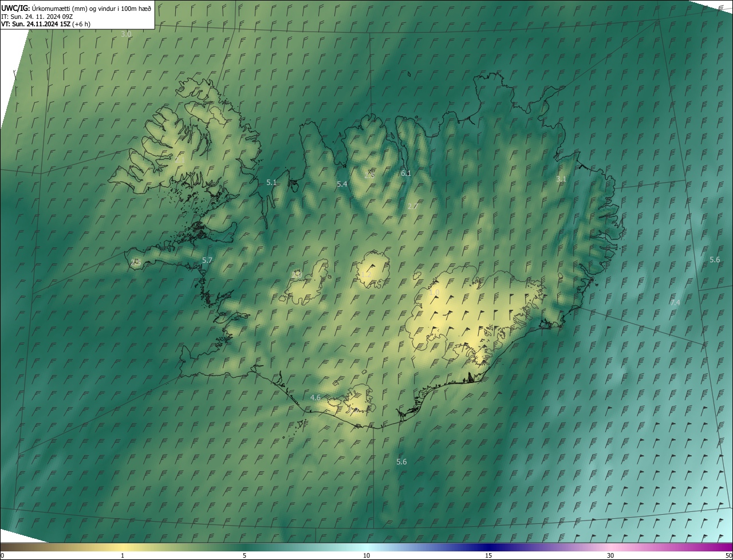
Task: Select the valid time "VT: Sun. 24.11.2024 15Z (+6 h)"
Action: 46,24
